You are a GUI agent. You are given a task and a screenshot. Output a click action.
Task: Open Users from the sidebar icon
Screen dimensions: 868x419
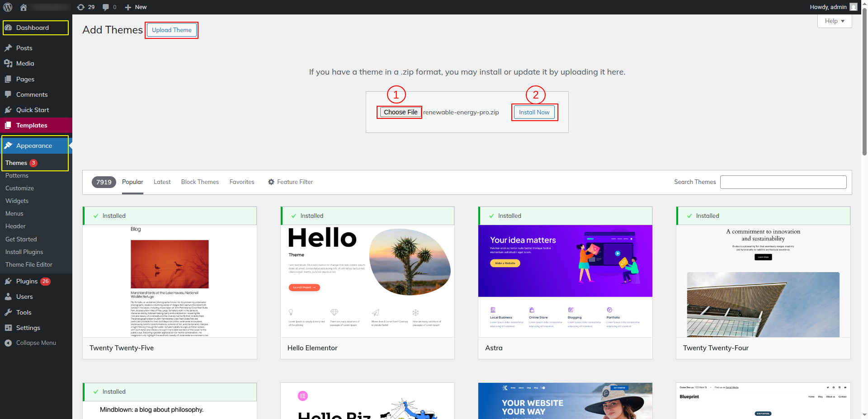[8, 297]
